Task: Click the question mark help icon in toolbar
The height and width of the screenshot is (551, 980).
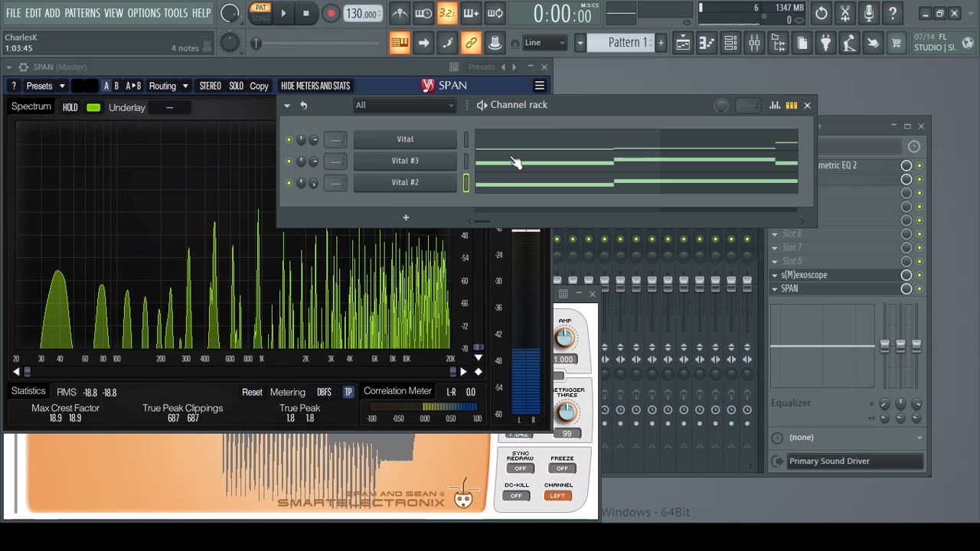Action: 892,13
